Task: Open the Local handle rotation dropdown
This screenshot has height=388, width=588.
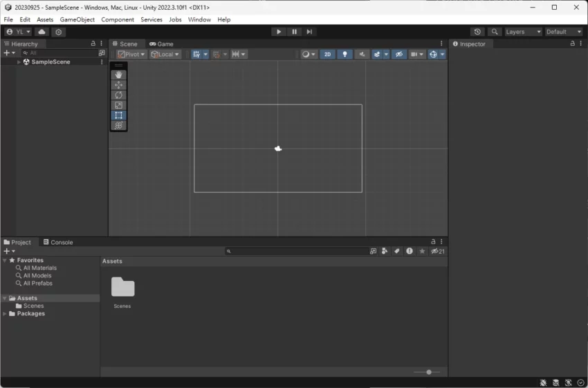Action: click(165, 55)
